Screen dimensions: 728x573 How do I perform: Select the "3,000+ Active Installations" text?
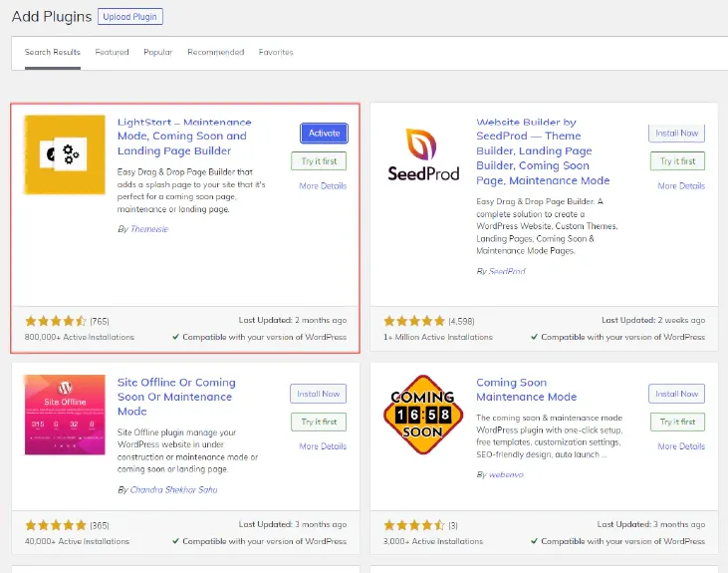[433, 541]
